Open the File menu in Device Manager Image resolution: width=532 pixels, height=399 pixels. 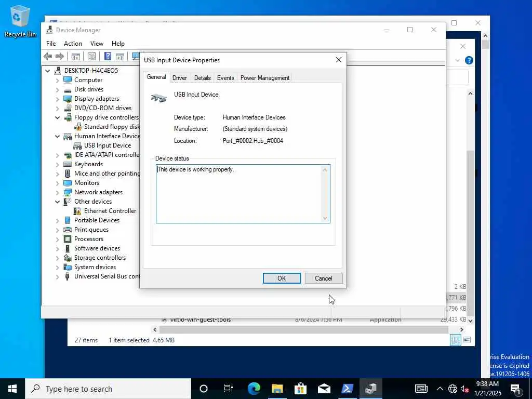click(x=51, y=44)
